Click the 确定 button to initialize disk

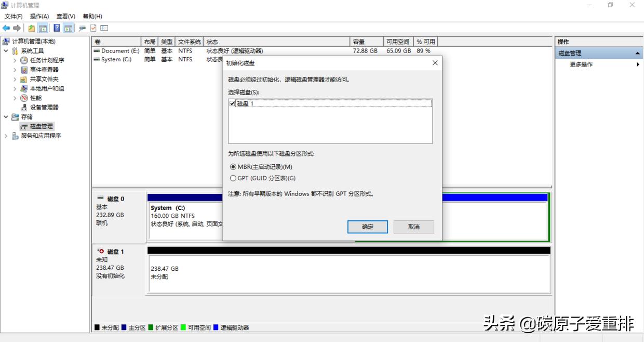367,227
